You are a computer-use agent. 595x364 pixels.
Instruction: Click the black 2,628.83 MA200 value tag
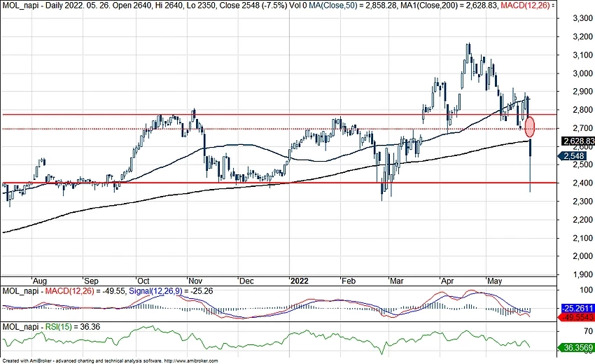point(576,141)
